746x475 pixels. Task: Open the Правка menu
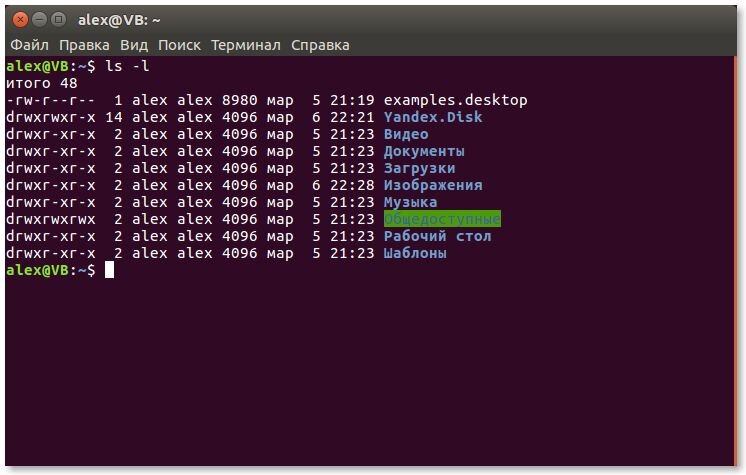click(x=84, y=45)
